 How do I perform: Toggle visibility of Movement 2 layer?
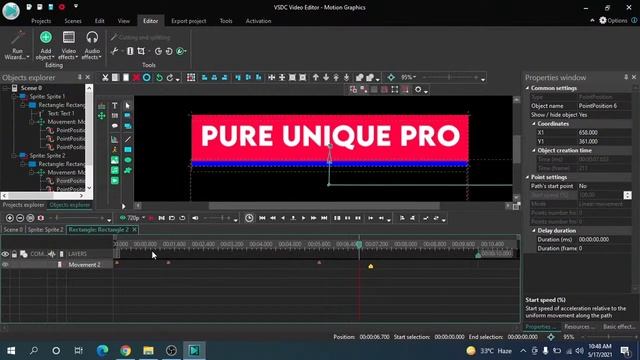click(5, 264)
